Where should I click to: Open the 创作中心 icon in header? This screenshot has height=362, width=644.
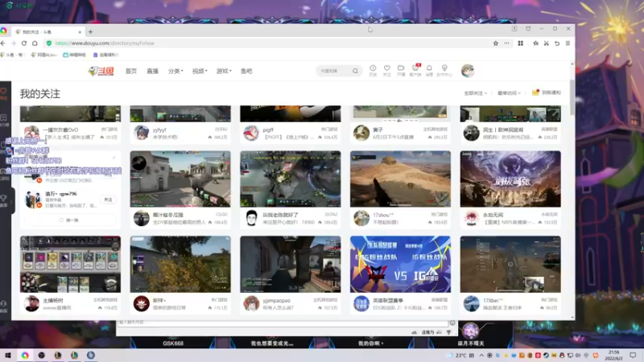point(444,70)
